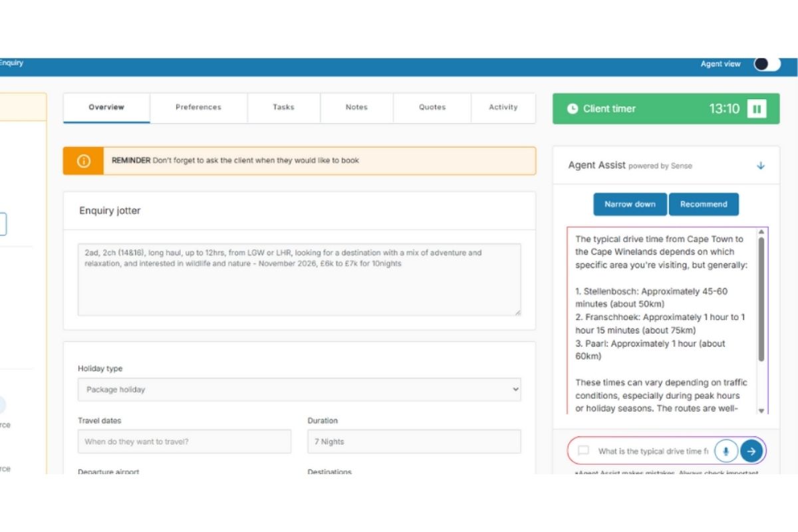Go to the Notes tab
The width and height of the screenshot is (798, 532).
(356, 107)
